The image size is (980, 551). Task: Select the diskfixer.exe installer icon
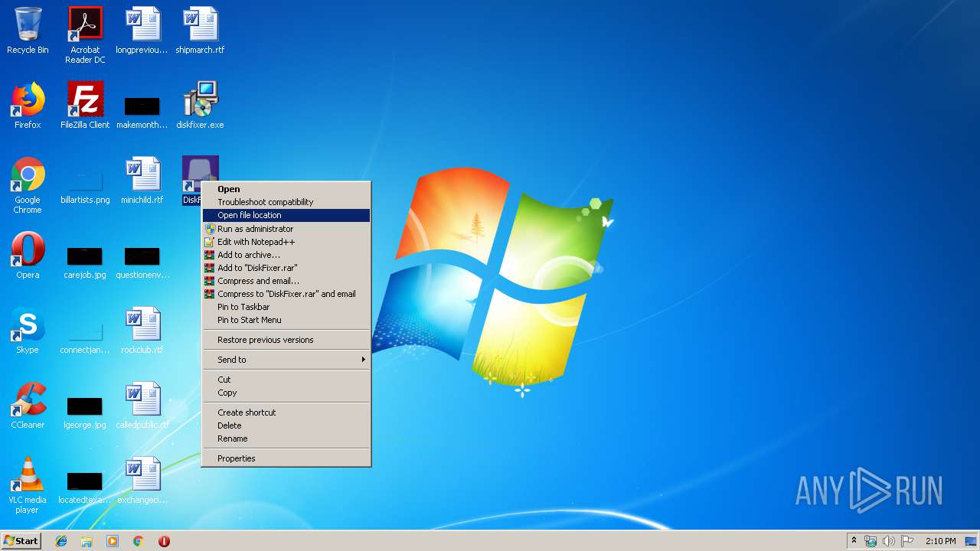click(x=200, y=106)
